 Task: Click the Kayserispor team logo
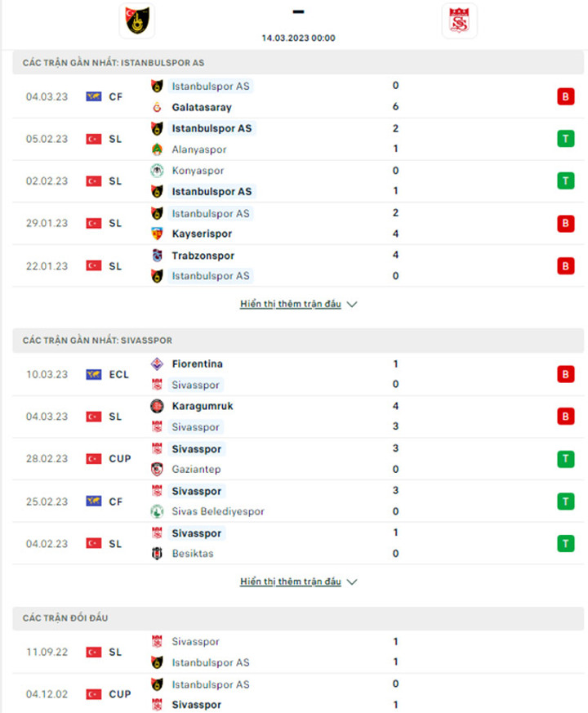tap(157, 234)
